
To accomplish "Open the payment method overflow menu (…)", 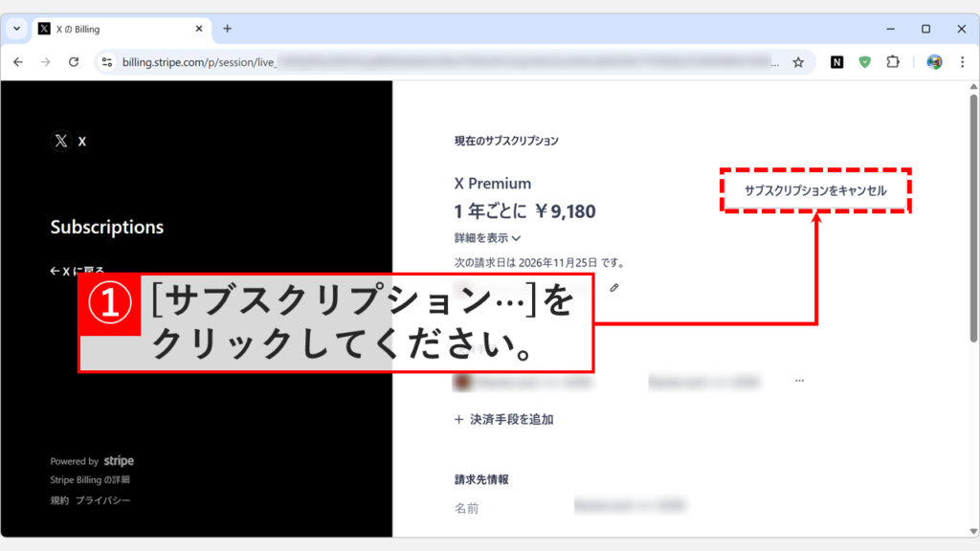I will [x=800, y=379].
